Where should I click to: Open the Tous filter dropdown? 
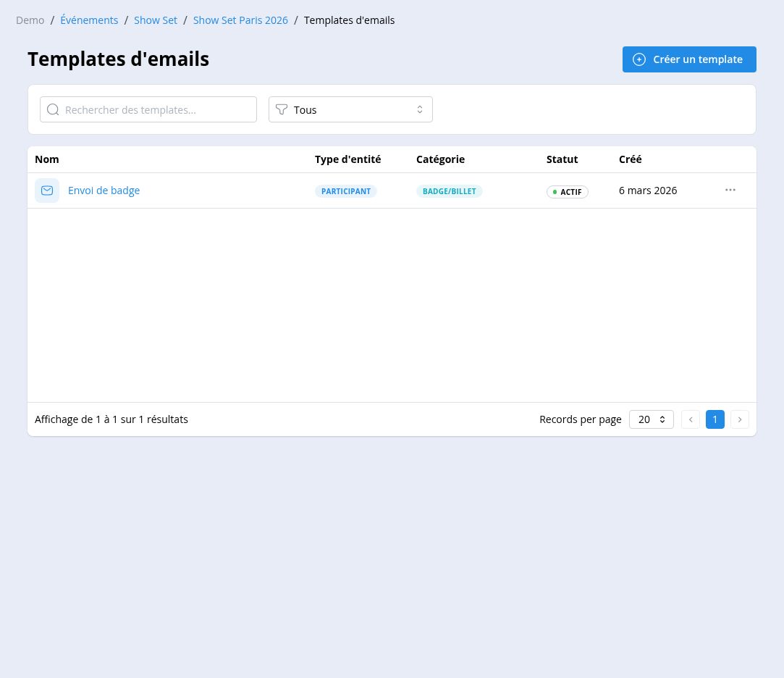(350, 109)
